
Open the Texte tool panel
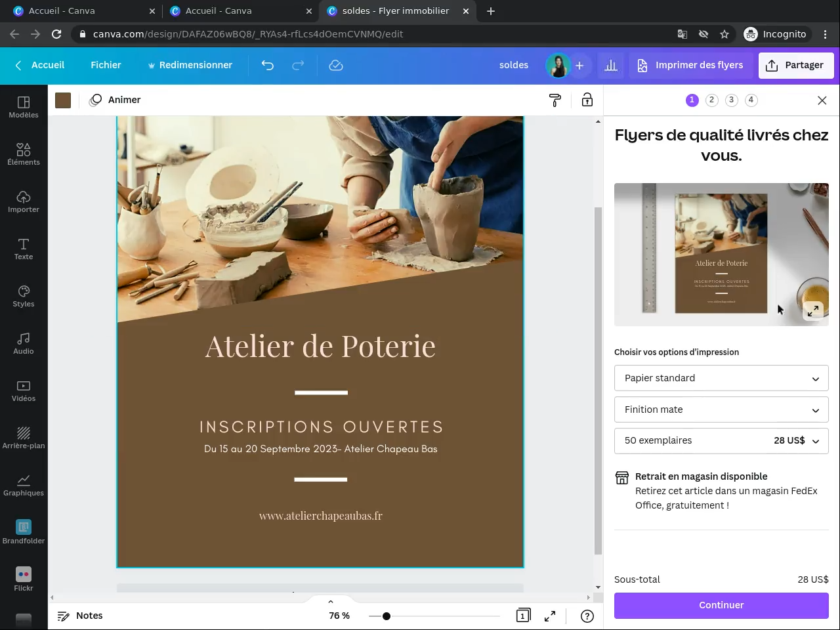[24, 249]
